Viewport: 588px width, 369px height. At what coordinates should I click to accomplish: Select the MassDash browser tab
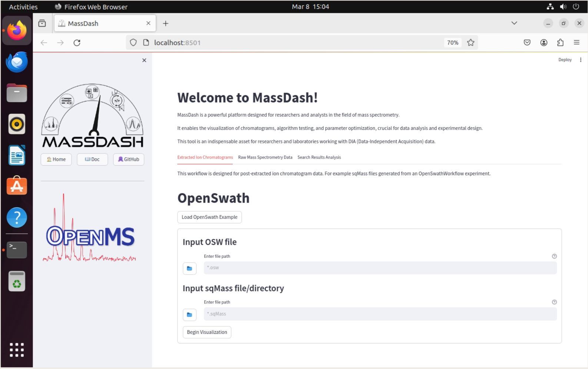pyautogui.click(x=105, y=23)
